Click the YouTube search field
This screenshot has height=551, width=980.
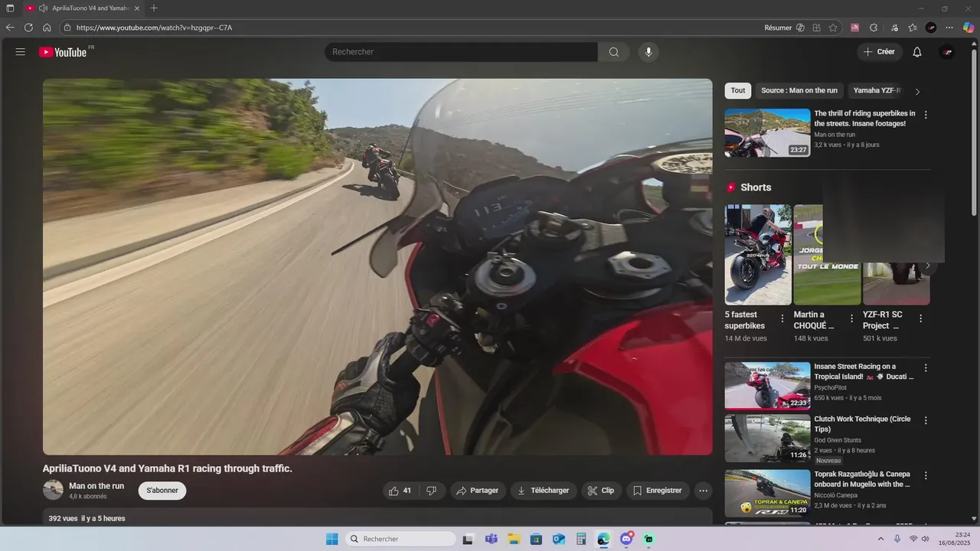[x=462, y=52]
